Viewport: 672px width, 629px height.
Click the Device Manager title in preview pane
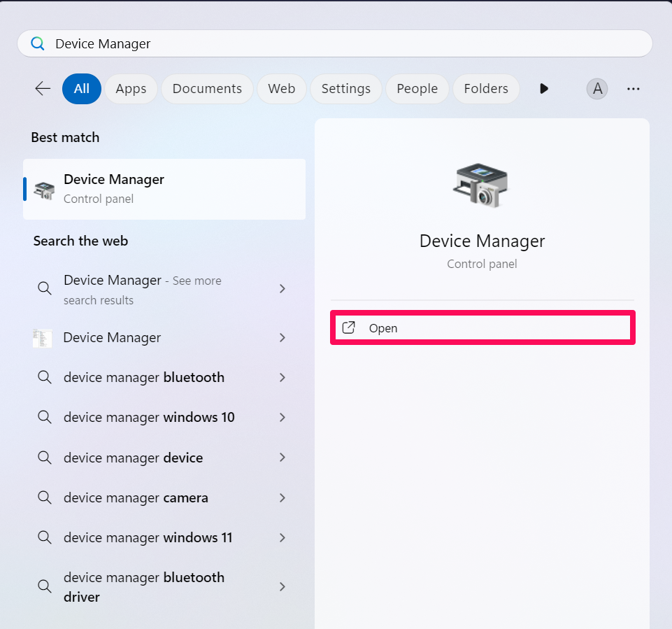[482, 241]
